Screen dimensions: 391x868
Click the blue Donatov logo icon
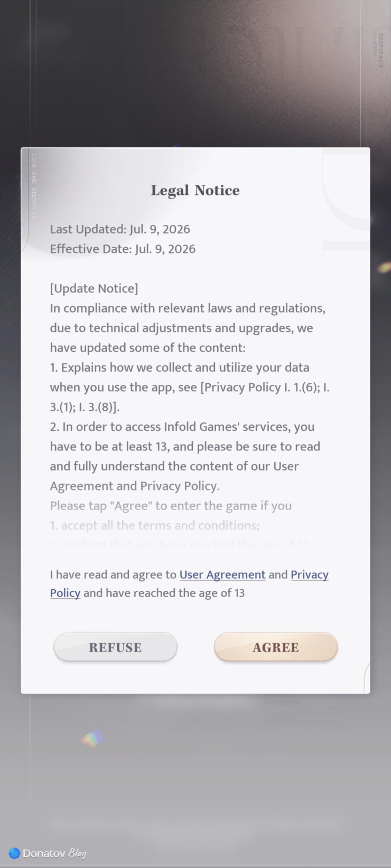point(14,853)
